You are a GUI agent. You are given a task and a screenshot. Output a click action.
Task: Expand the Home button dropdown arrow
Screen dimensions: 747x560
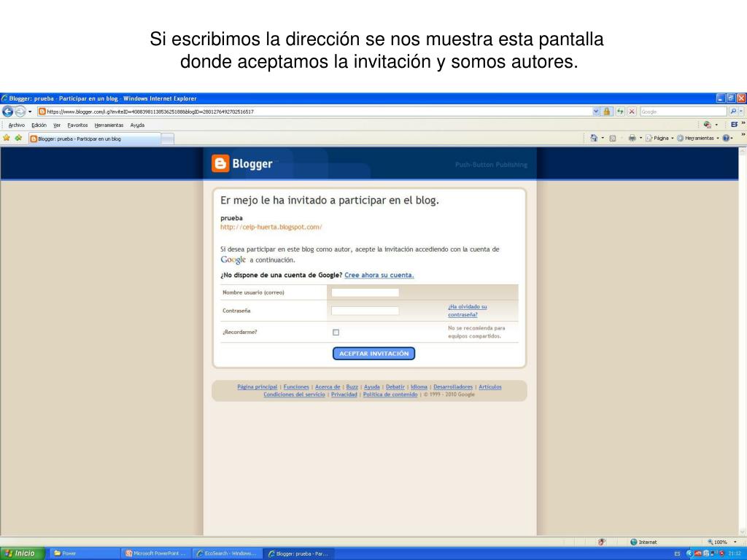[x=603, y=138]
